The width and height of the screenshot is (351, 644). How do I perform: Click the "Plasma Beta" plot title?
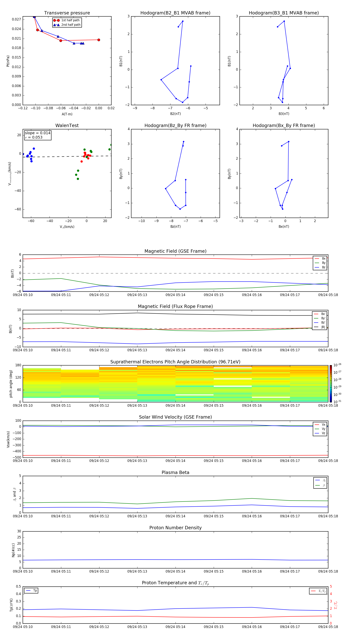click(175, 472)
